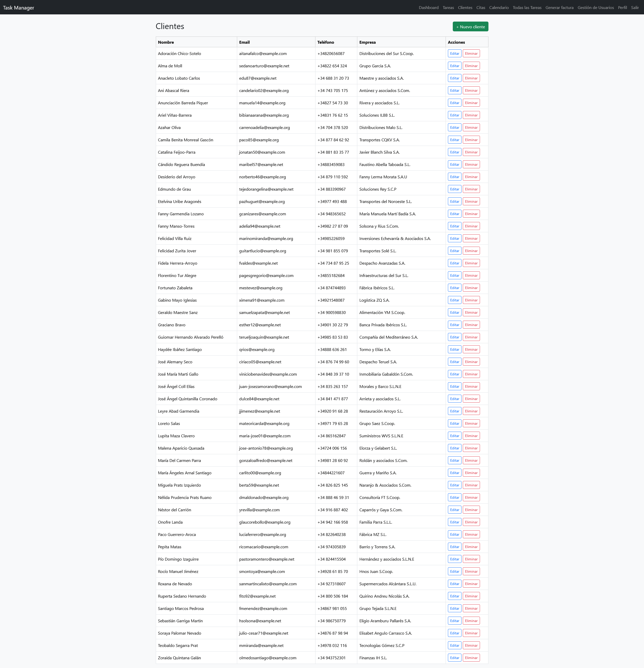Delete José Alemany Seco entry
This screenshot has height=668, width=644.
(471, 362)
